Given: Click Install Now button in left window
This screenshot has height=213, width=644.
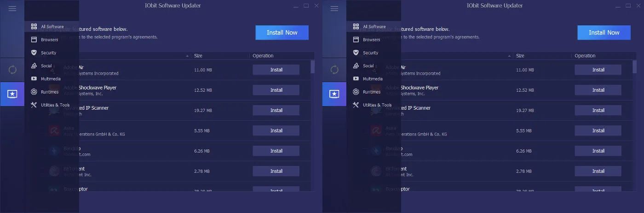Looking at the screenshot, I should [282, 33].
